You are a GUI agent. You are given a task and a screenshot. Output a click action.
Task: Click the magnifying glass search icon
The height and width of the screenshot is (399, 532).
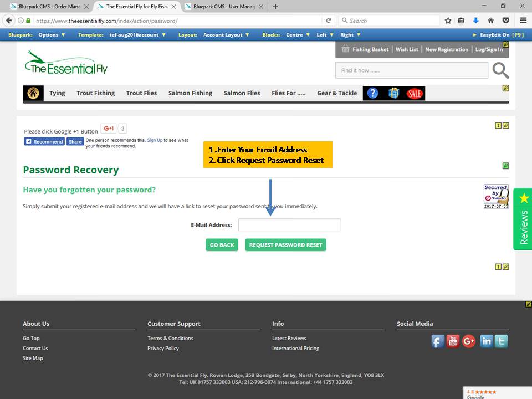click(500, 70)
